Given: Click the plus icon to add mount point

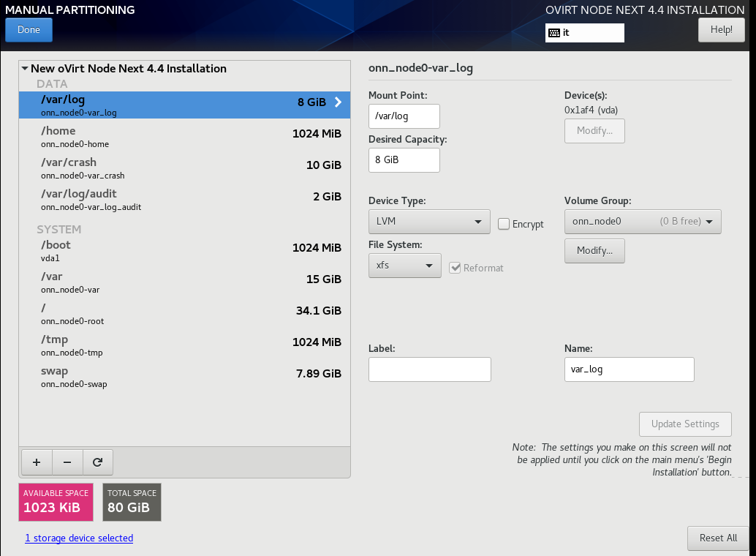Looking at the screenshot, I should pos(37,462).
